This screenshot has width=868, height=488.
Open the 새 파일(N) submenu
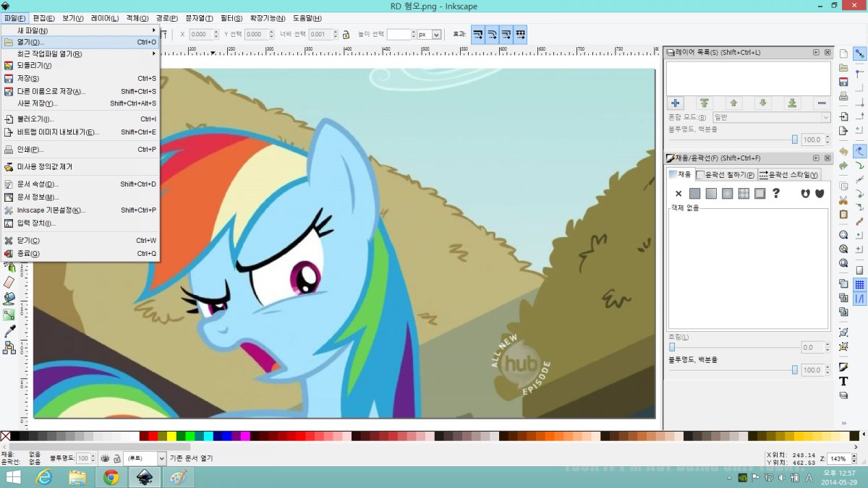click(x=80, y=30)
